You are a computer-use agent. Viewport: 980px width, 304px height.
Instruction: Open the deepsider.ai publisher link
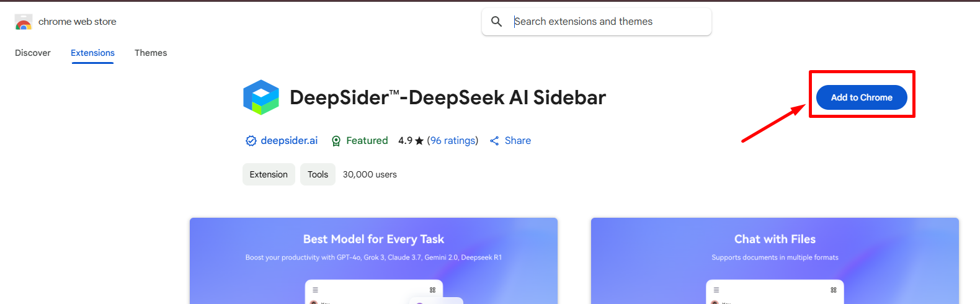click(x=289, y=141)
